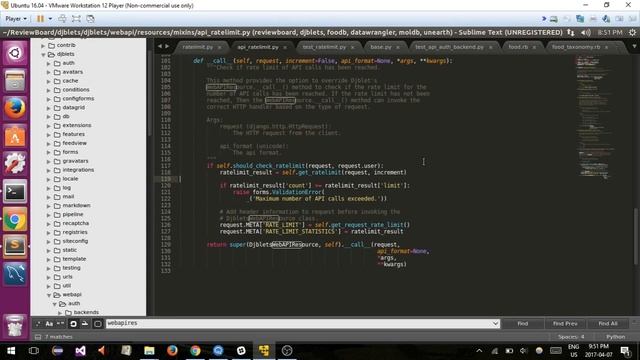The height and width of the screenshot is (360, 640).
Task: Toggle in-selection search option
Action: point(85,324)
